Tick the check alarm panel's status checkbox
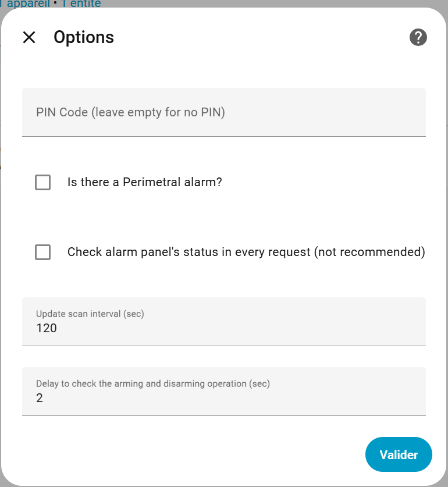Screen dimensions: 448x487 coord(43,253)
